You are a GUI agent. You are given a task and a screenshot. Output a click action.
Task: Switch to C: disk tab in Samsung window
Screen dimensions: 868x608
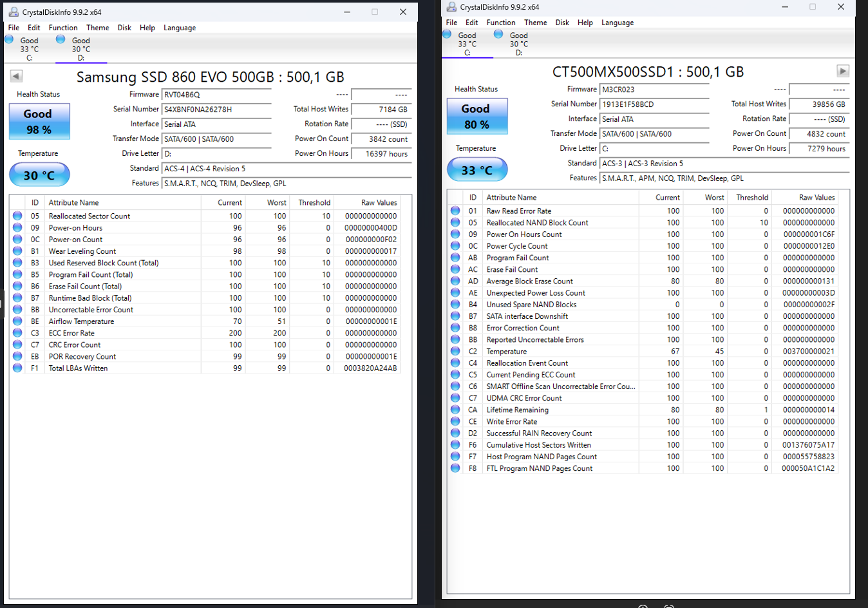29,49
